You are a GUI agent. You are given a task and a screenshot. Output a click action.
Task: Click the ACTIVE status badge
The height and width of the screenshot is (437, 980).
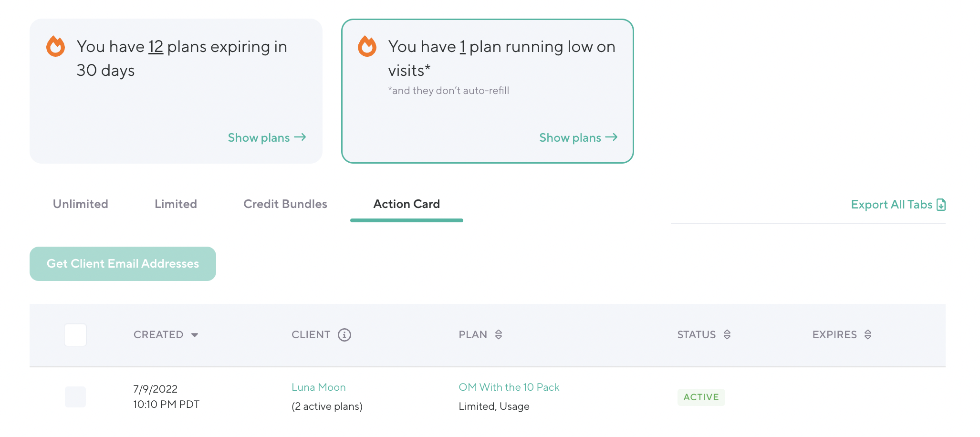point(701,397)
